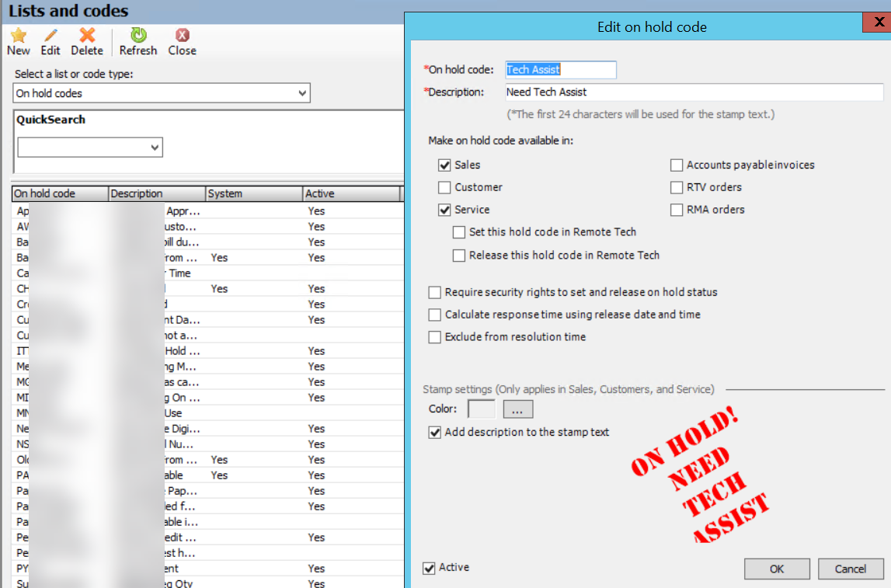Enable RTV orders checkbox
This screenshot has width=891, height=588.
pyautogui.click(x=676, y=187)
